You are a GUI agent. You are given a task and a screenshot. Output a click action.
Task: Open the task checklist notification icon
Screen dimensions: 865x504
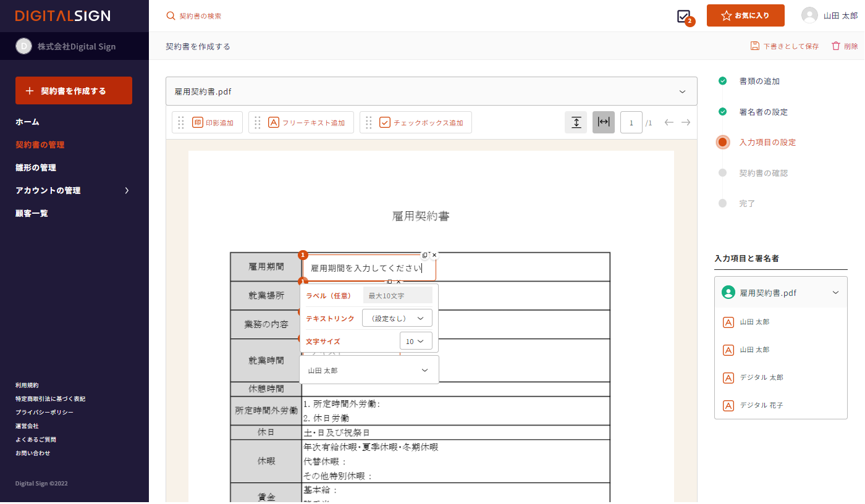click(x=683, y=17)
